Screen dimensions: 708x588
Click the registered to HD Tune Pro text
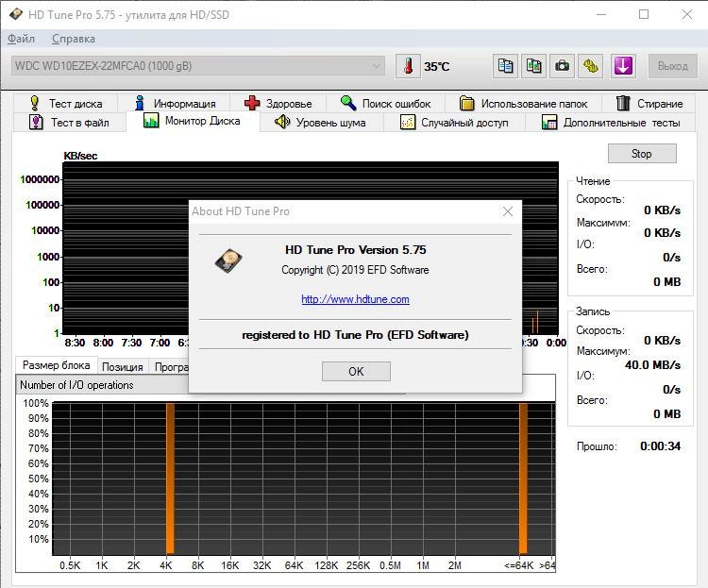pos(355,335)
